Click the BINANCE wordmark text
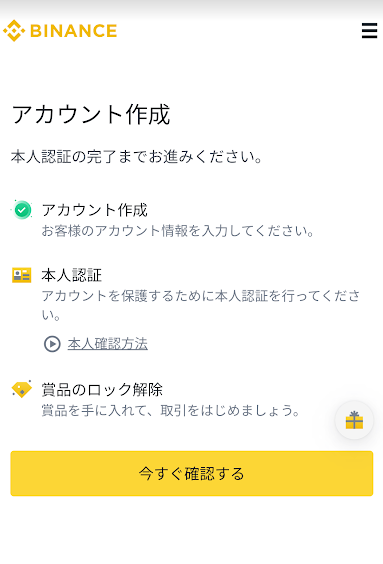 pyautogui.click(x=74, y=31)
